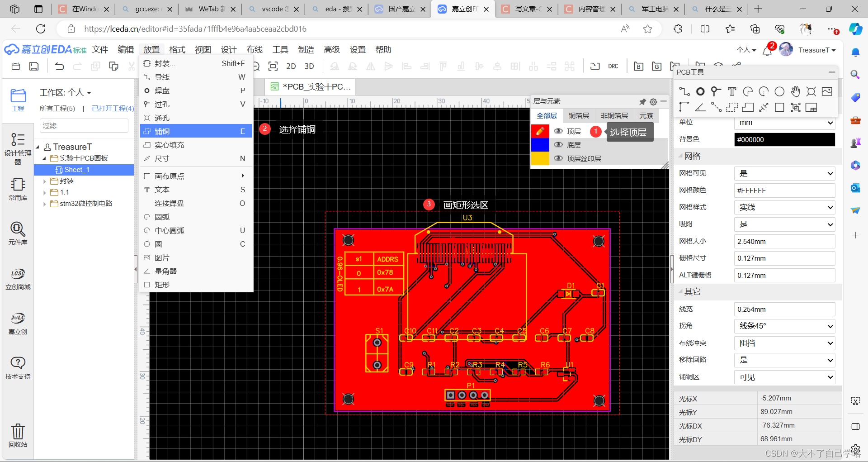Hide the 顶层丝印层 layer

(558, 158)
